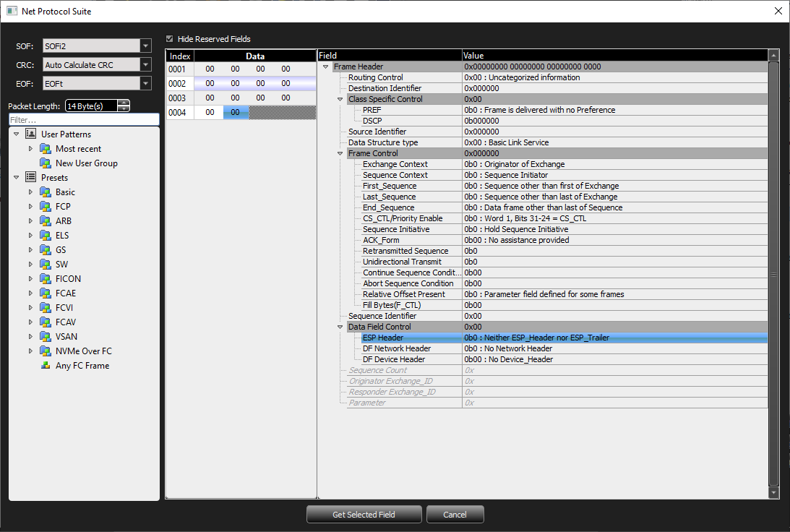Select the Destination Identifier field row

[557, 88]
